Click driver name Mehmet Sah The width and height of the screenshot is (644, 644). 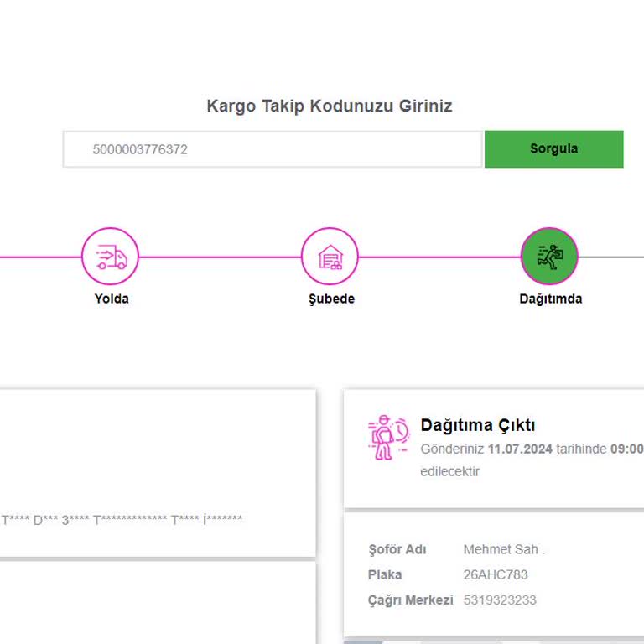pyautogui.click(x=504, y=550)
